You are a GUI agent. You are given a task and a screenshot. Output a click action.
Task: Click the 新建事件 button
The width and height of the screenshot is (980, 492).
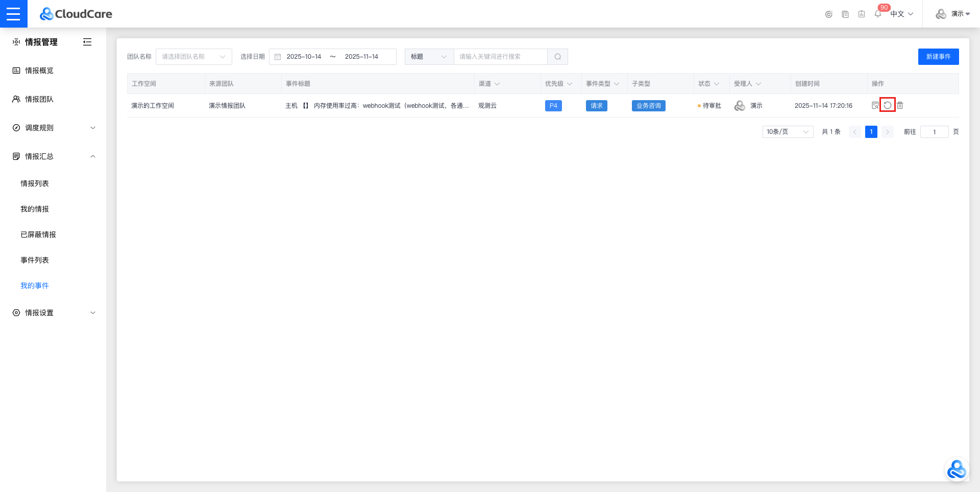(x=938, y=57)
